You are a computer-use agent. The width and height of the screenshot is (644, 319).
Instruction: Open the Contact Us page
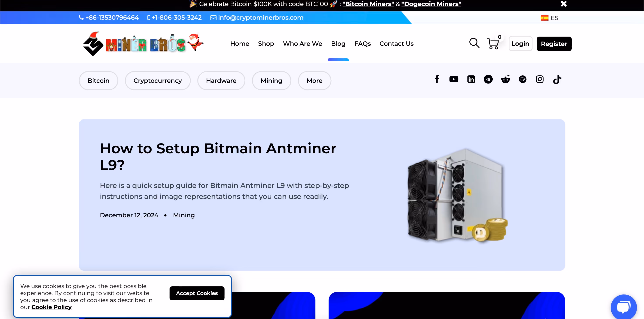point(396,44)
